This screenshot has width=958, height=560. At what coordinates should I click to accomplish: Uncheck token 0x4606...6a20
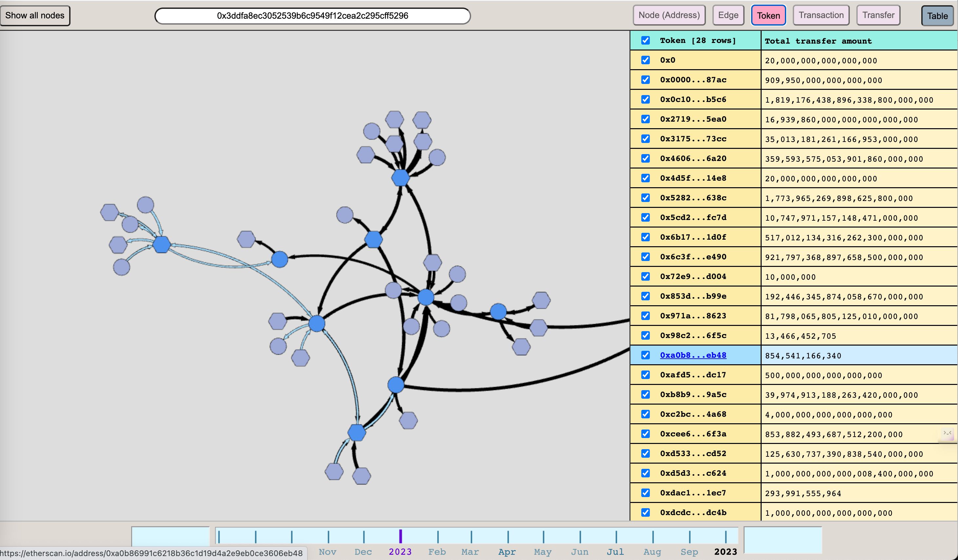[646, 159]
